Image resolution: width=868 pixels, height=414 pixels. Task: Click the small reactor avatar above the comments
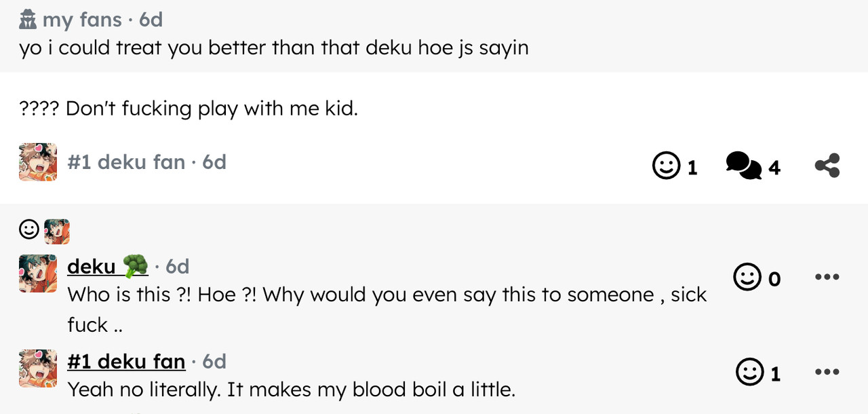pyautogui.click(x=57, y=231)
